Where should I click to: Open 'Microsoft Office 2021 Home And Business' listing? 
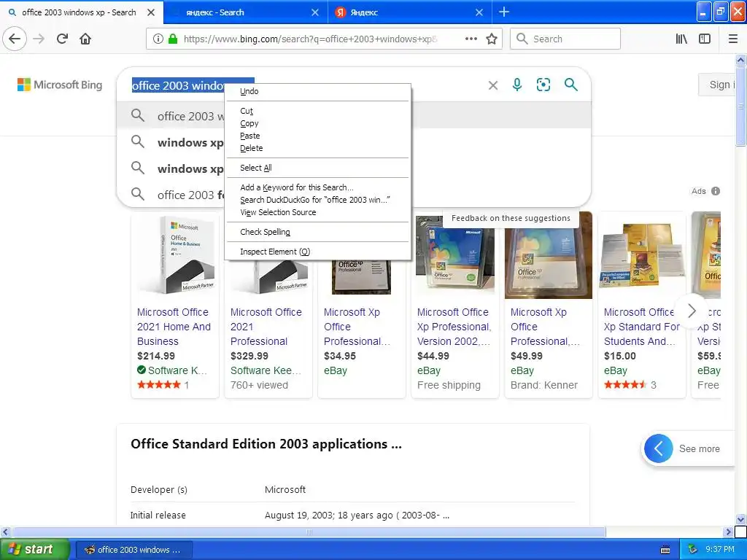click(174, 327)
